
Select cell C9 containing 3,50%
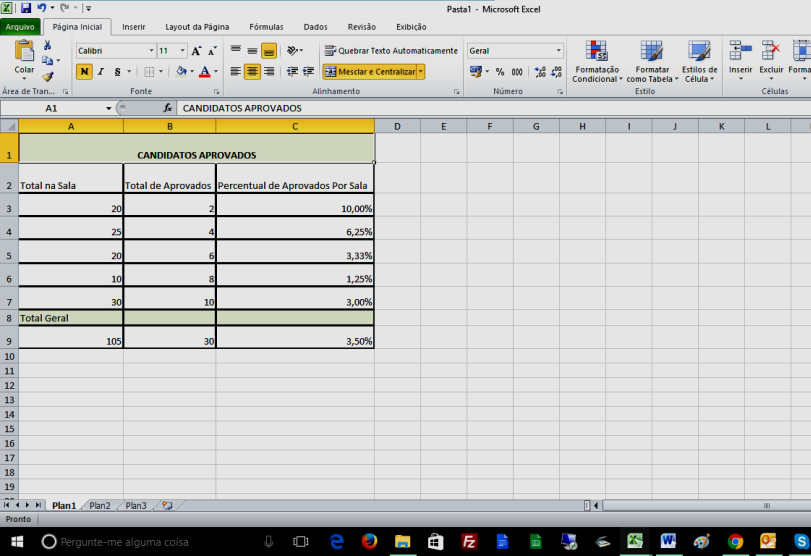pos(295,339)
